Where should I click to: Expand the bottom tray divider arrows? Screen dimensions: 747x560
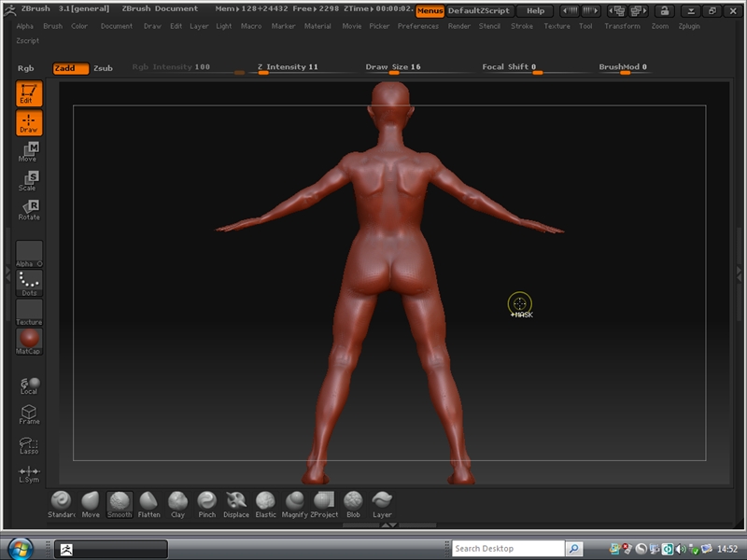(x=389, y=525)
